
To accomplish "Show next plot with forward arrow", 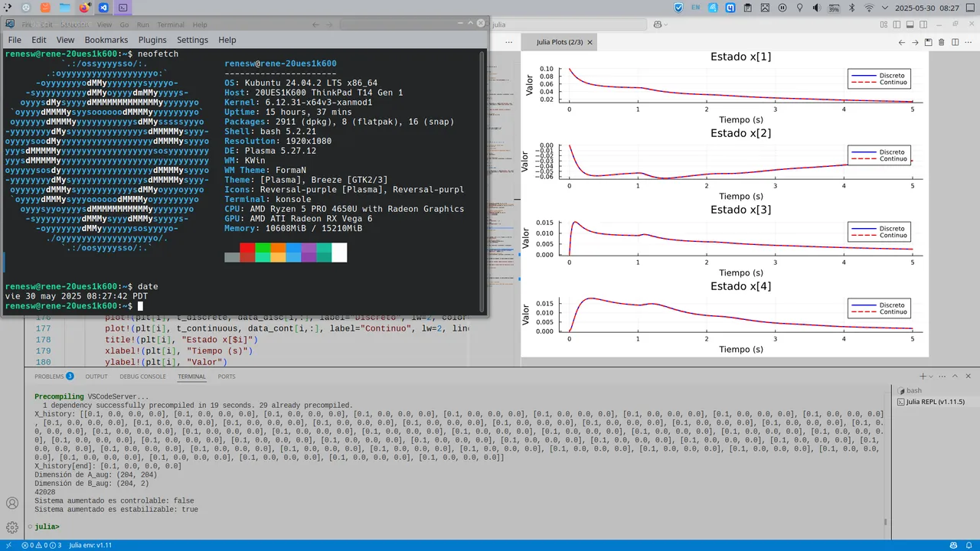I will (x=915, y=42).
